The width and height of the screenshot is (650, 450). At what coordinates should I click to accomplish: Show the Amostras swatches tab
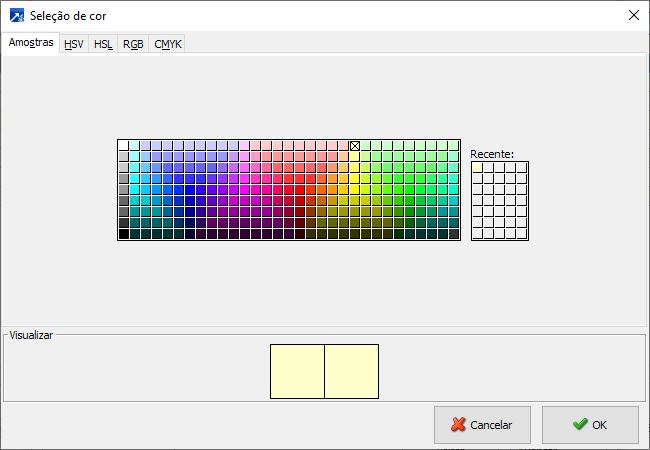[x=30, y=43]
